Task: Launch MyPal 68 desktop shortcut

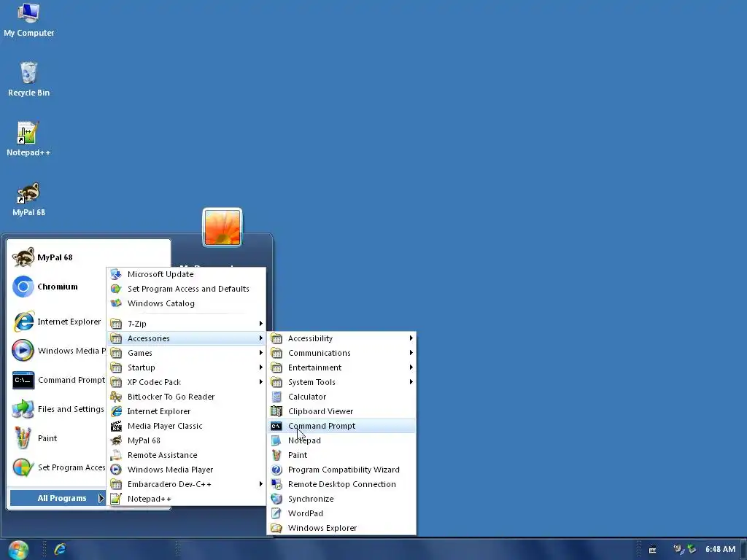Action: (28, 200)
